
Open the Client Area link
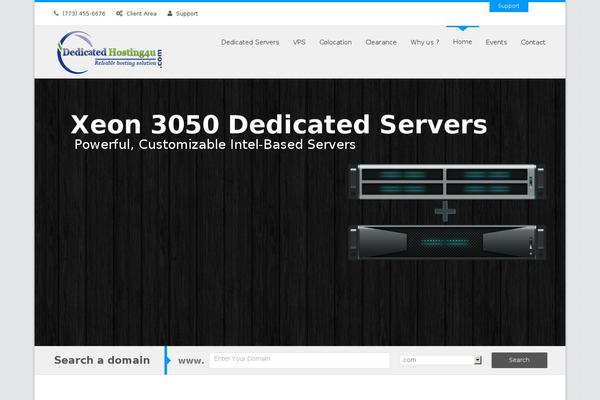click(x=142, y=13)
